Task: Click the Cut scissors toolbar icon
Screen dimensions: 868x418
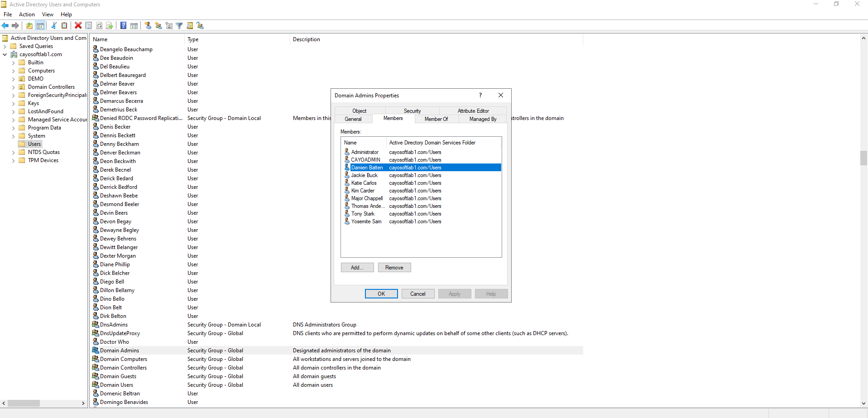Action: pos(54,26)
